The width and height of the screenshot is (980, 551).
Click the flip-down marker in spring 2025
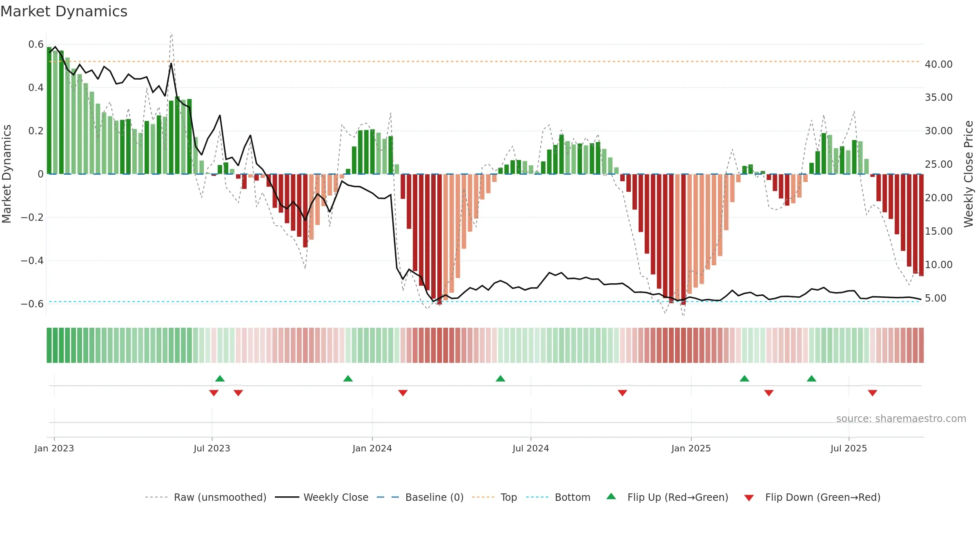click(x=769, y=393)
